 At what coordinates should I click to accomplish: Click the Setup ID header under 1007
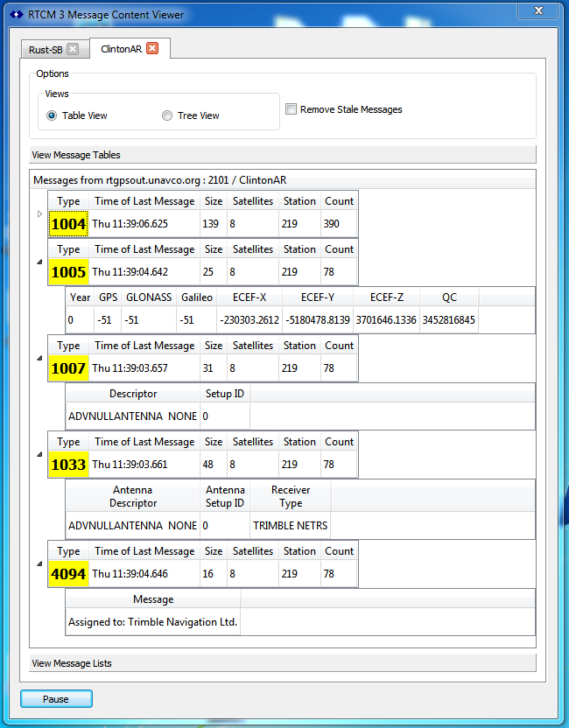point(225,394)
